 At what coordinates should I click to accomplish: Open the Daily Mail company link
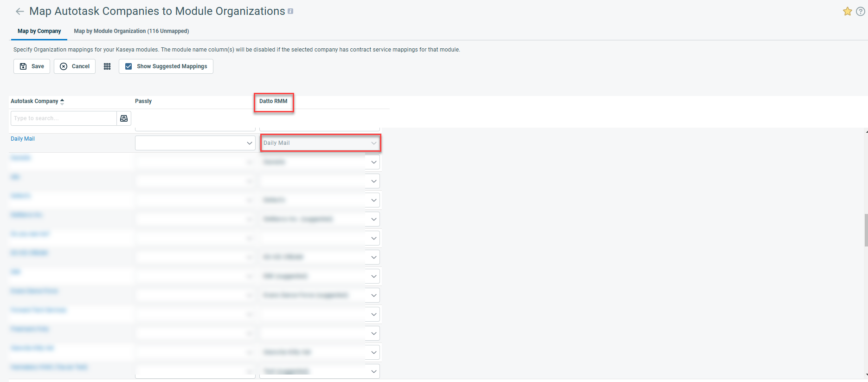click(x=23, y=139)
